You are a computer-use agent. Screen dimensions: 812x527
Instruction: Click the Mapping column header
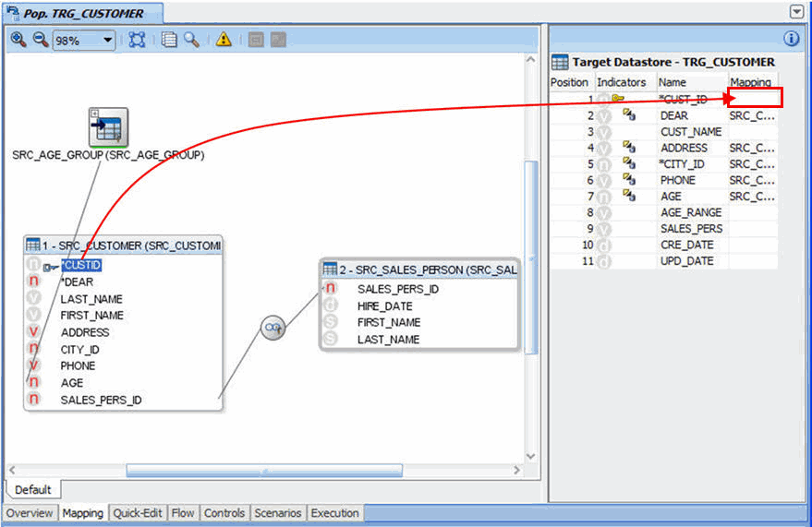tap(753, 82)
